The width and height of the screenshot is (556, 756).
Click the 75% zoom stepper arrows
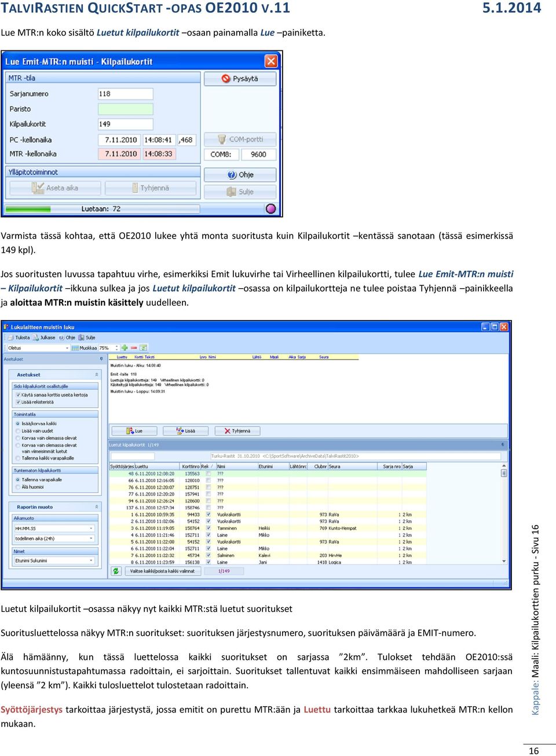(117, 348)
